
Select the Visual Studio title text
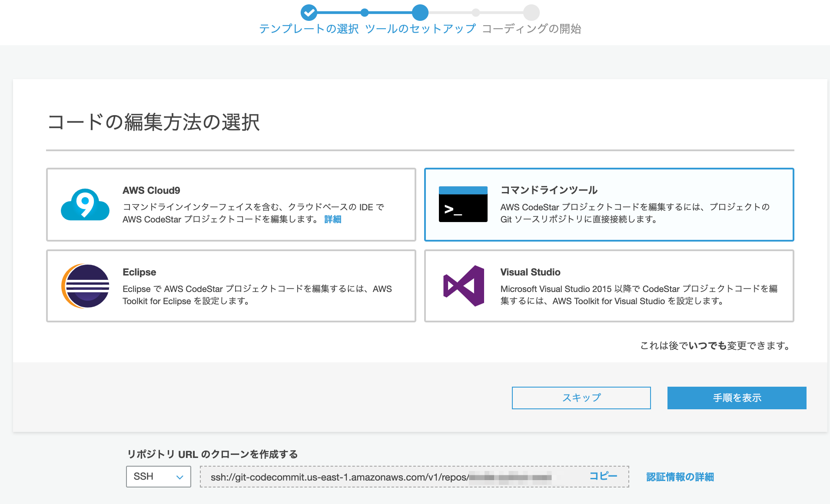pyautogui.click(x=530, y=272)
